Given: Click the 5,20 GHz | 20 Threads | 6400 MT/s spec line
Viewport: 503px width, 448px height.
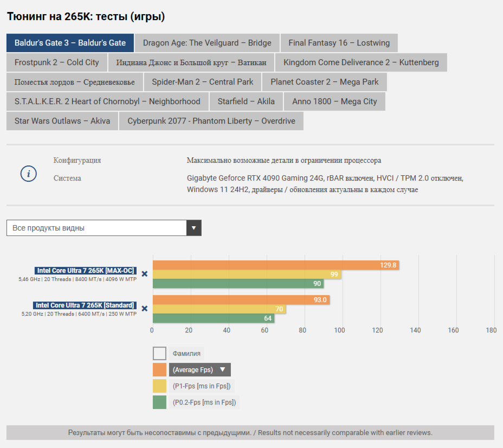Looking at the screenshot, I should coord(79,314).
